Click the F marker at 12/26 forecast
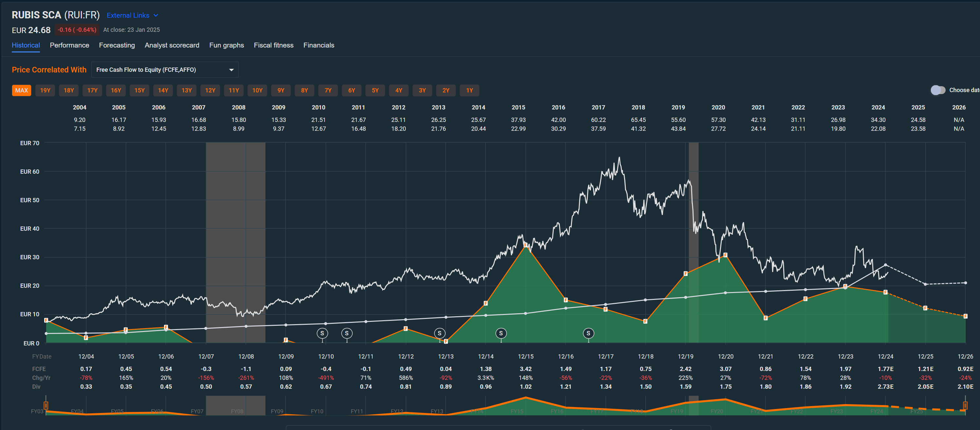 click(x=966, y=316)
